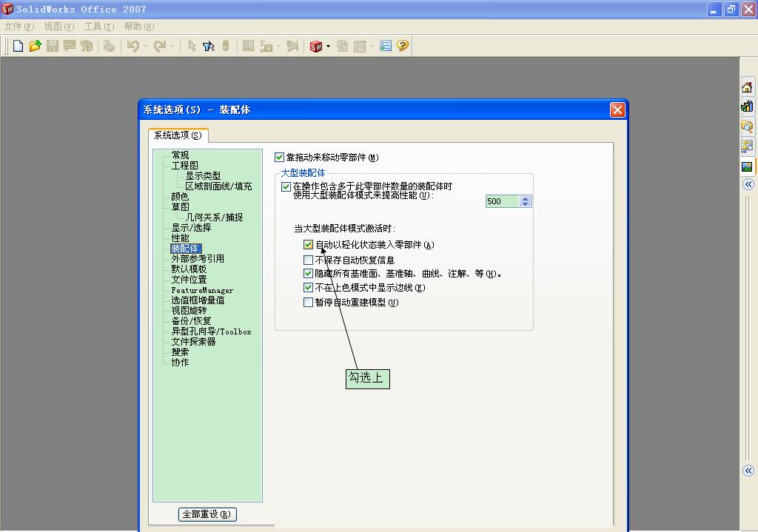
Task: Click the Open folder icon
Action: pyautogui.click(x=35, y=46)
